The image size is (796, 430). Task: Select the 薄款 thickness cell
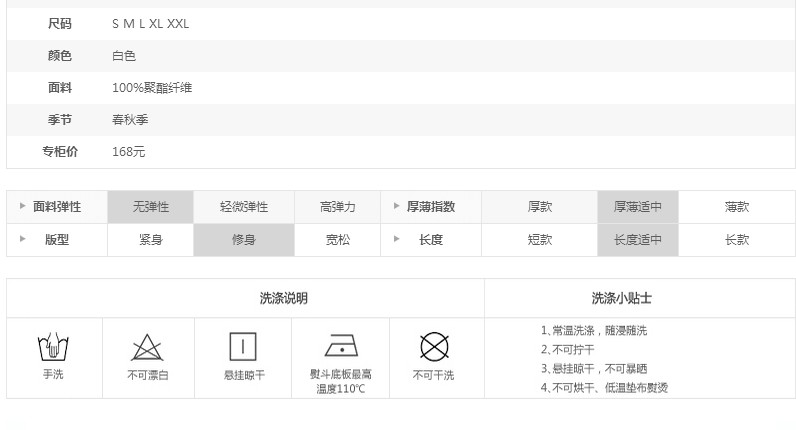coord(737,207)
